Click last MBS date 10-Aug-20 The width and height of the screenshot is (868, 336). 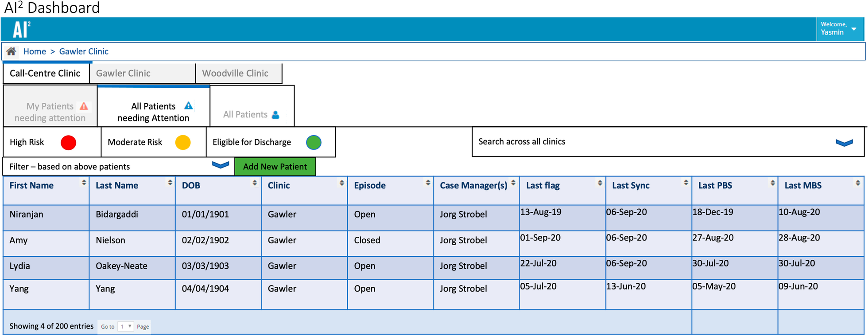click(x=799, y=212)
